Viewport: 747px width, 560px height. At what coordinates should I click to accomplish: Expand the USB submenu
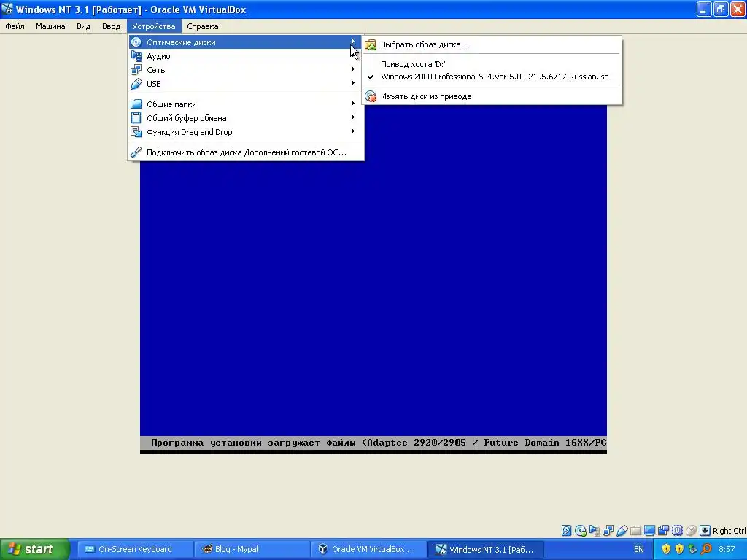[246, 84]
